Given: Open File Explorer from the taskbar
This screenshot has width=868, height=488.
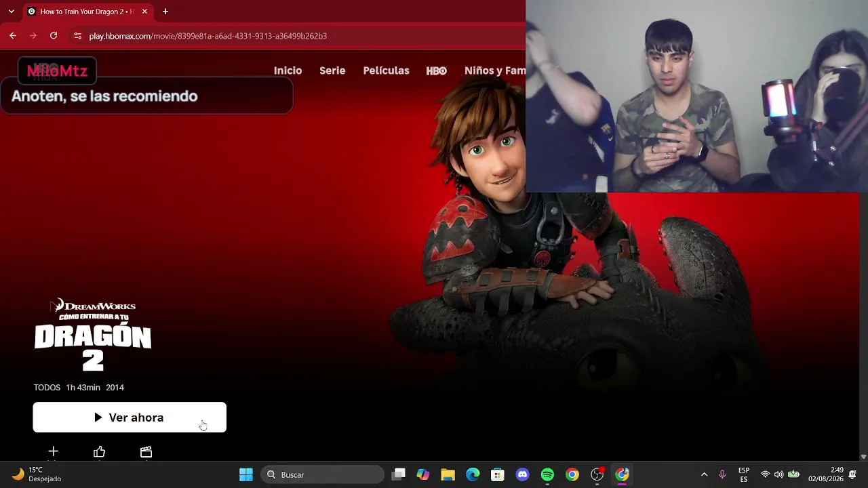Looking at the screenshot, I should point(448,474).
